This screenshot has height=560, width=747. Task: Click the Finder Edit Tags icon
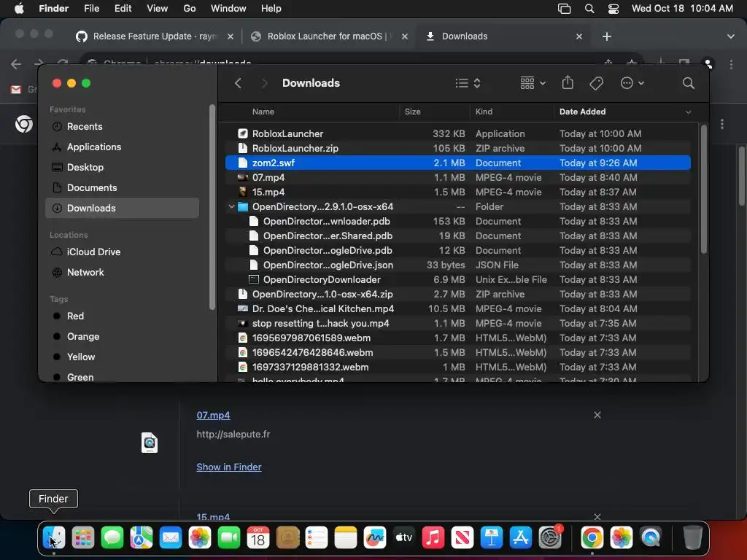click(x=596, y=83)
